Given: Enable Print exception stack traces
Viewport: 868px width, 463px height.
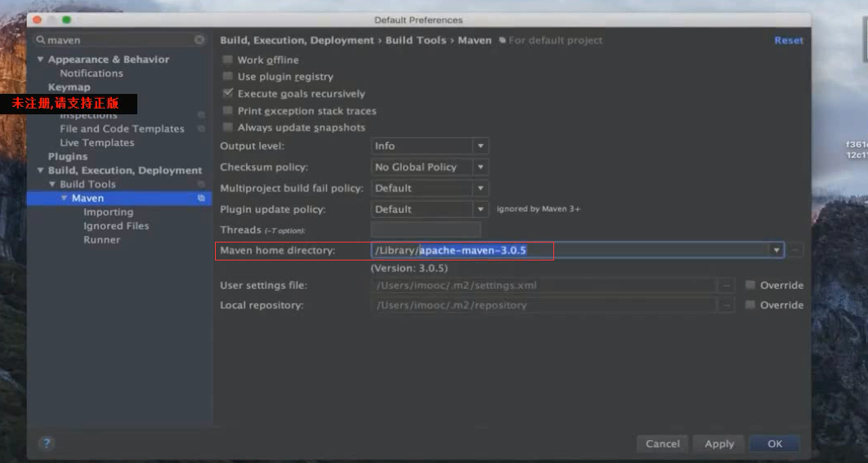Looking at the screenshot, I should pyautogui.click(x=227, y=110).
